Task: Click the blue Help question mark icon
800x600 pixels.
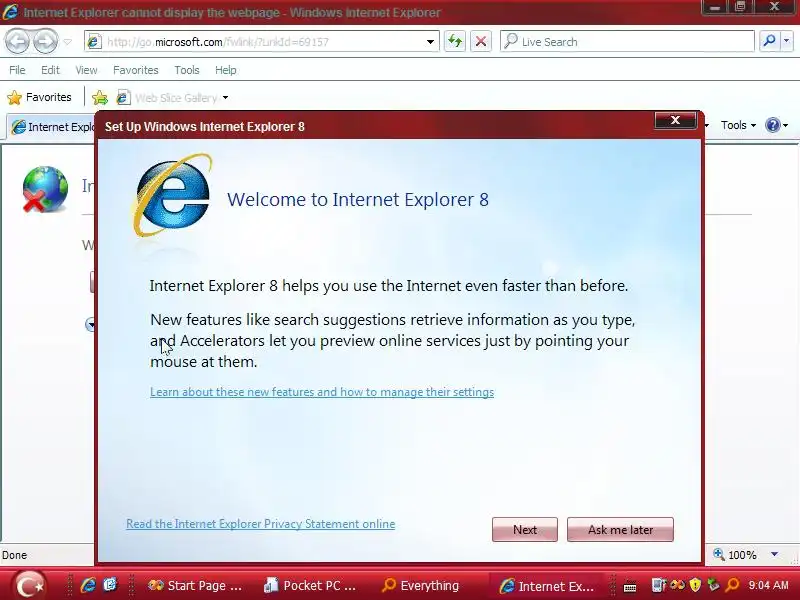Action: [x=773, y=125]
